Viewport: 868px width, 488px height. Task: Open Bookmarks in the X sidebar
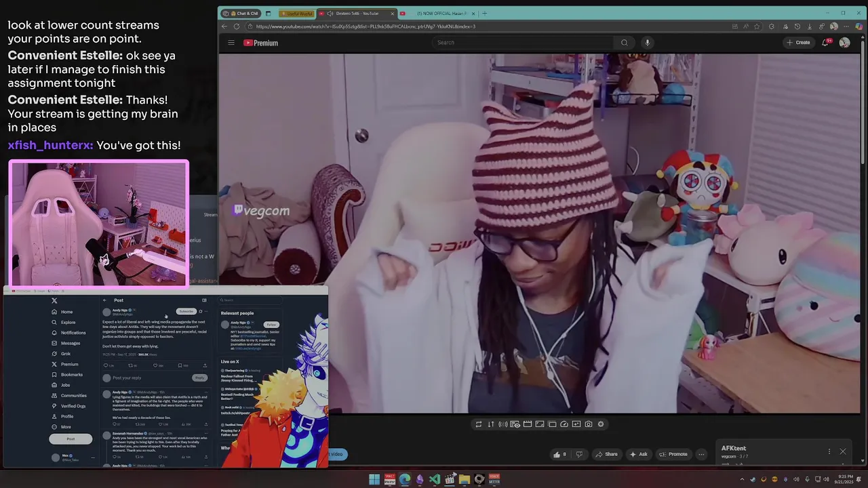(67, 375)
